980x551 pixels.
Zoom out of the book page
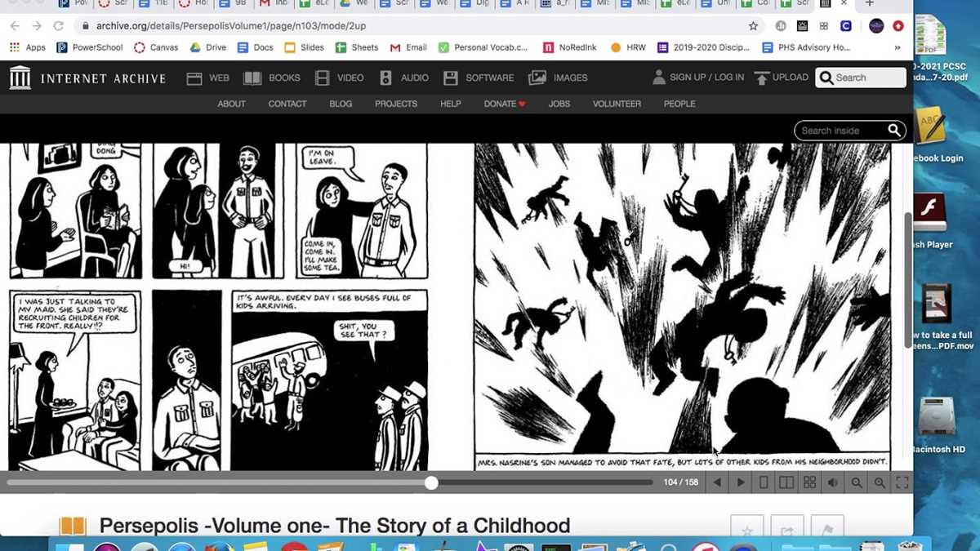tap(857, 482)
